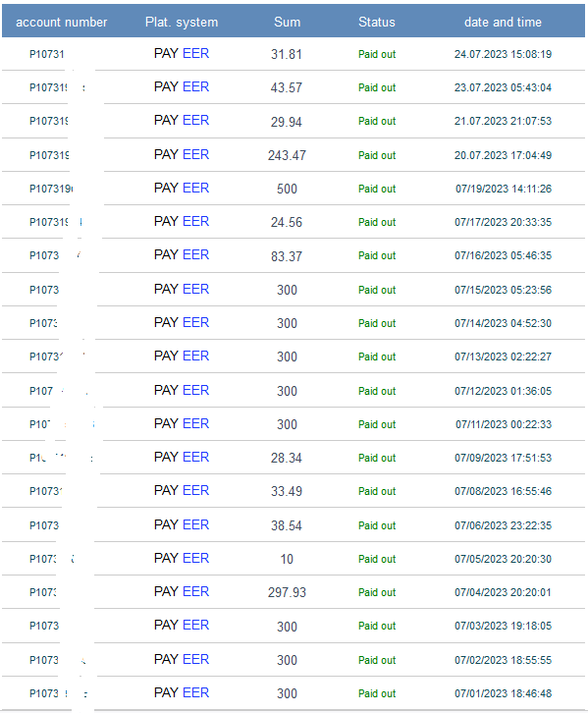Click date 21.07.2023 21:07:53
Image resolution: width=588 pixels, height=713 pixels.
pos(503,121)
